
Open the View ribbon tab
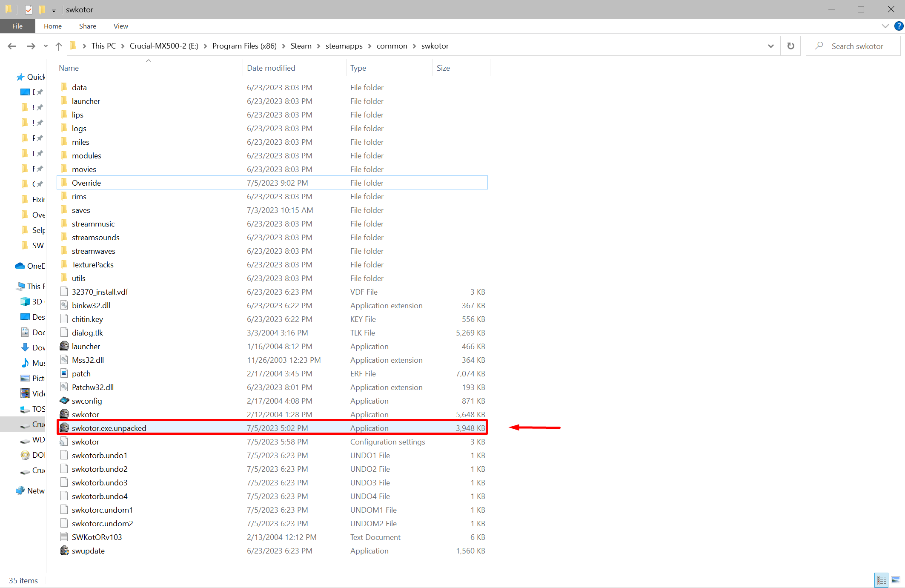[x=120, y=26]
